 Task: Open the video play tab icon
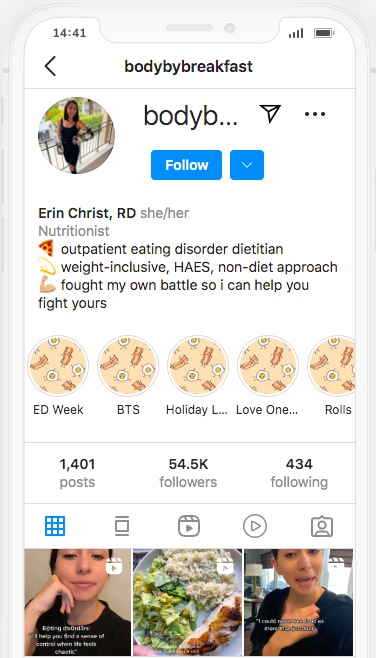(255, 526)
